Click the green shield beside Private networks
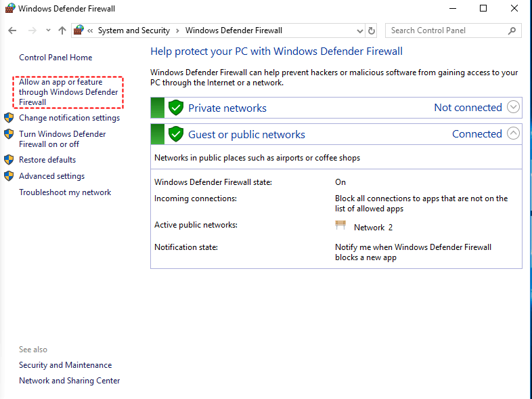The width and height of the screenshot is (532, 399). pos(176,108)
